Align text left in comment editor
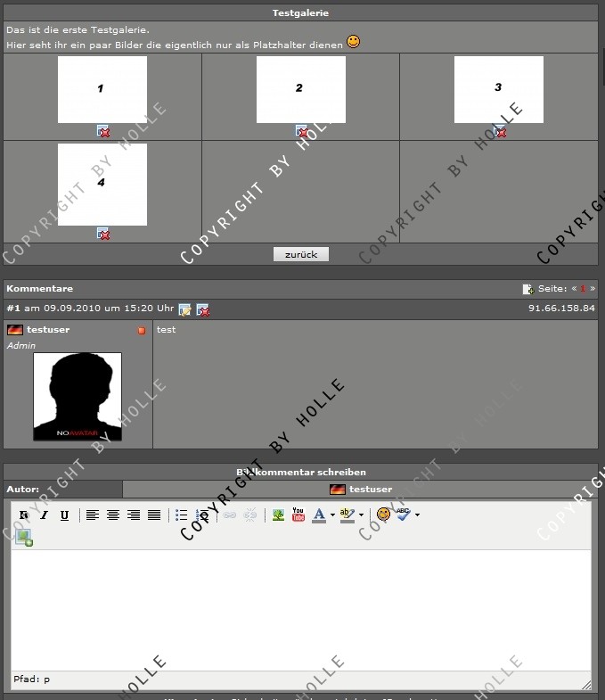This screenshot has width=605, height=700. point(93,515)
